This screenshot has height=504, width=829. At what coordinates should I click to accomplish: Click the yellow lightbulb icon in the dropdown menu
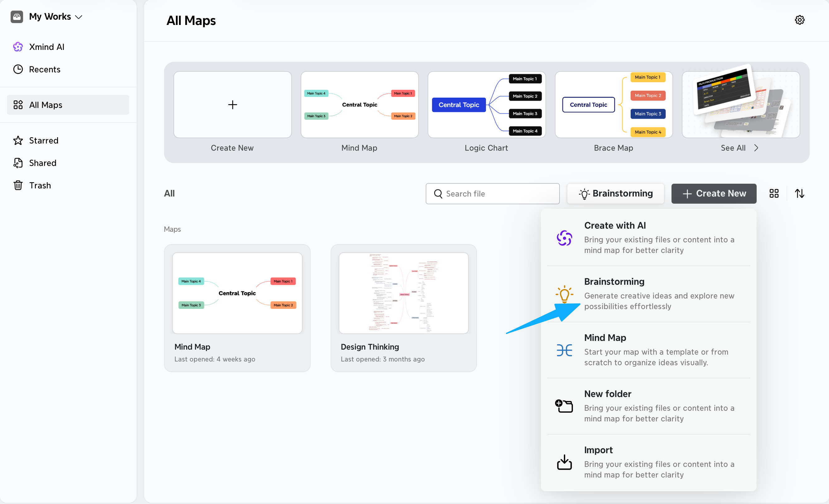[564, 294]
